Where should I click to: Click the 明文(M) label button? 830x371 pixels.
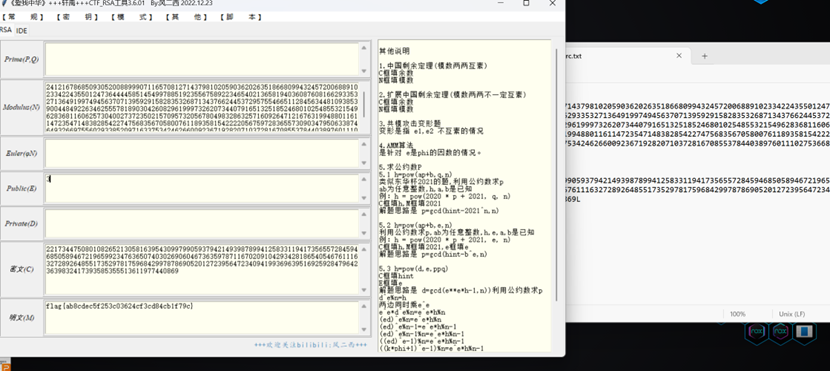(x=22, y=318)
